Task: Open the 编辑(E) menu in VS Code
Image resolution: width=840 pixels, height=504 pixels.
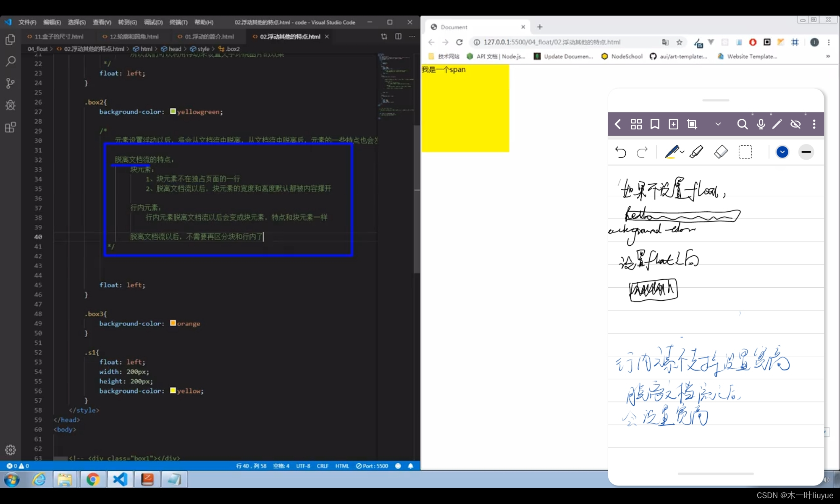Action: pos(52,22)
